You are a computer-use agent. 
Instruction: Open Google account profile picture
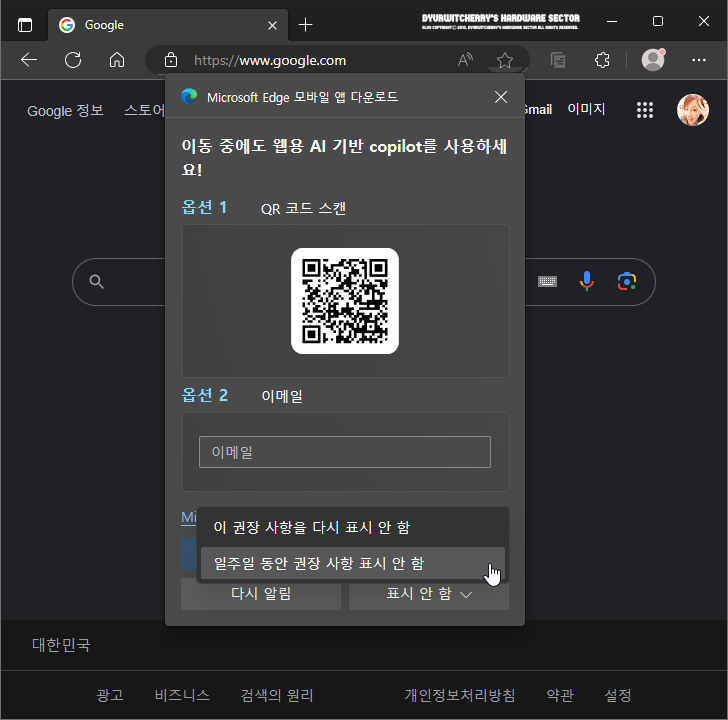693,110
